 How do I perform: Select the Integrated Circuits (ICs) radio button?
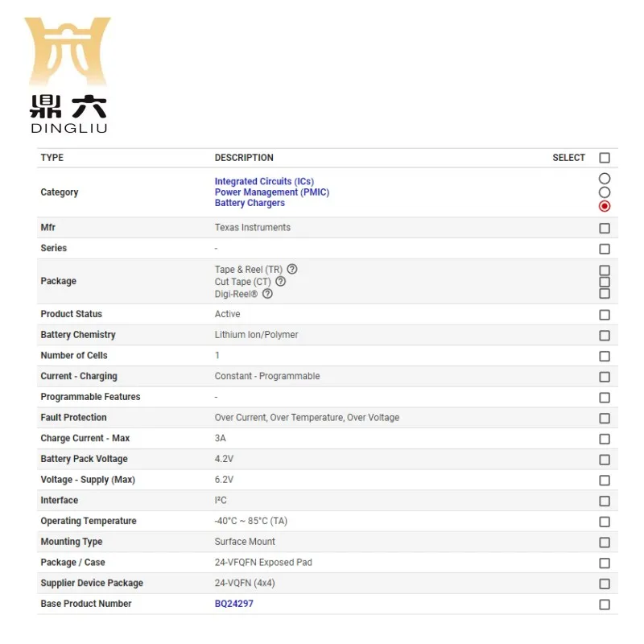[x=605, y=179]
